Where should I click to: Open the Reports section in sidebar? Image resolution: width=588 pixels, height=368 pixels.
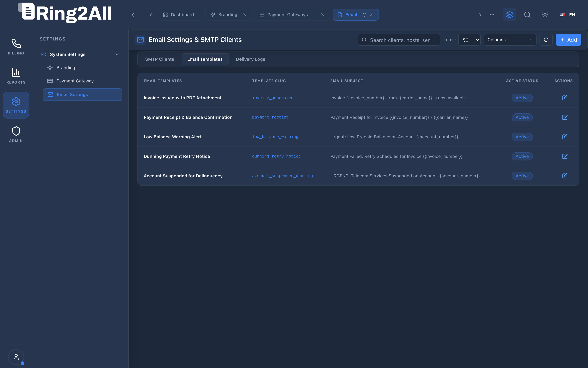pos(16,76)
